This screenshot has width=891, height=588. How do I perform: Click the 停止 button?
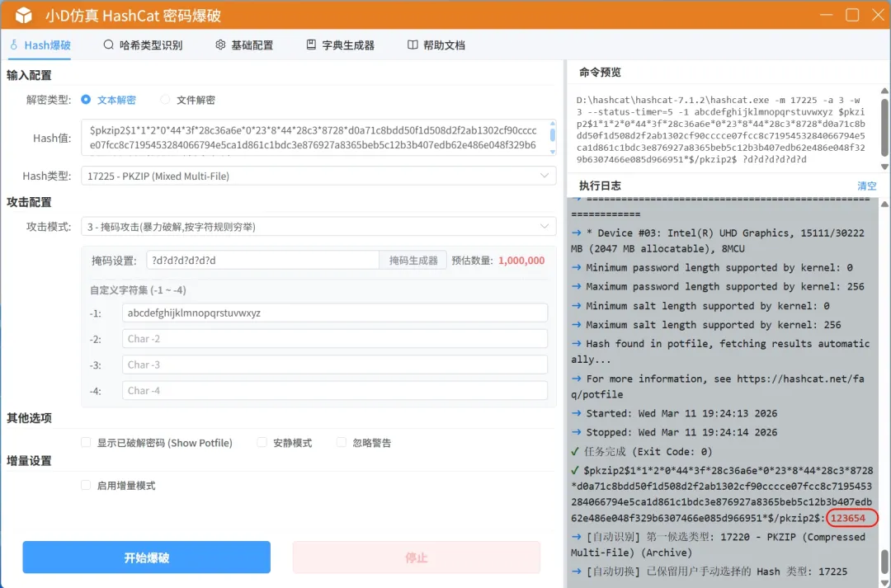click(x=416, y=557)
